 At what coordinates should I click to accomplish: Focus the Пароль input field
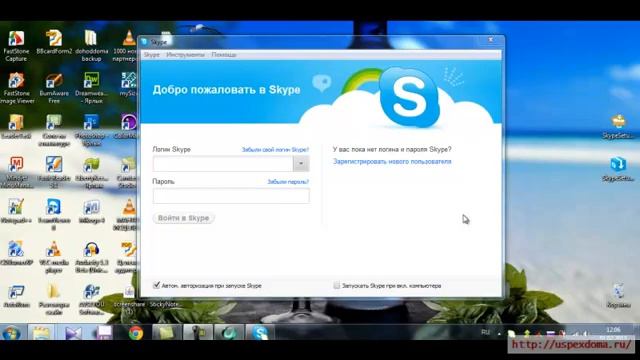click(x=231, y=196)
